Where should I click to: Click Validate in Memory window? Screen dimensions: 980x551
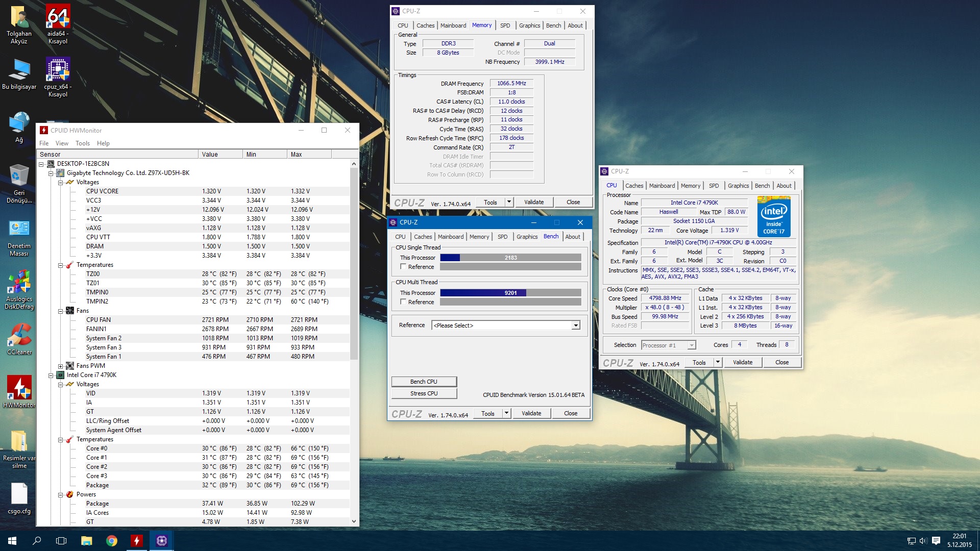click(534, 202)
